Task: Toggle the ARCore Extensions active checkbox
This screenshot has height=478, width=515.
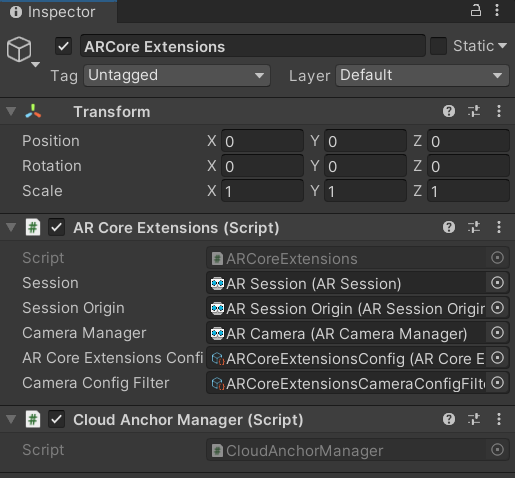Action: click(63, 46)
